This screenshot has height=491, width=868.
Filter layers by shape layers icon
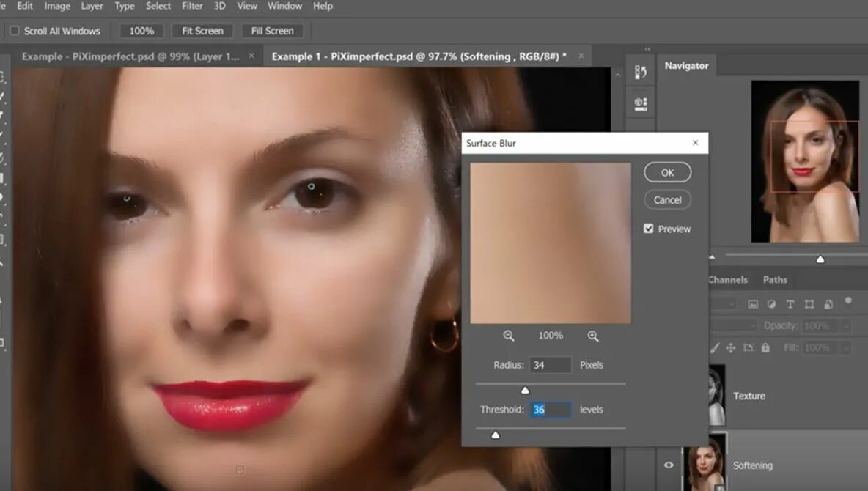[809, 304]
